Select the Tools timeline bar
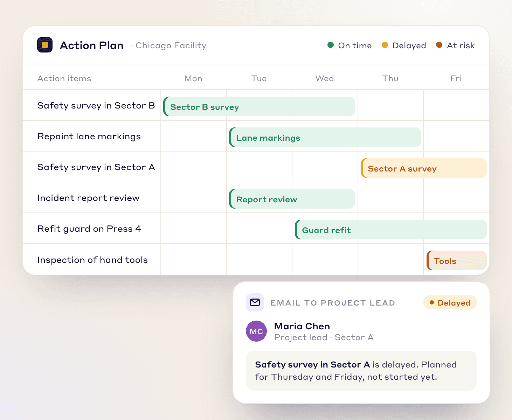 (457, 260)
